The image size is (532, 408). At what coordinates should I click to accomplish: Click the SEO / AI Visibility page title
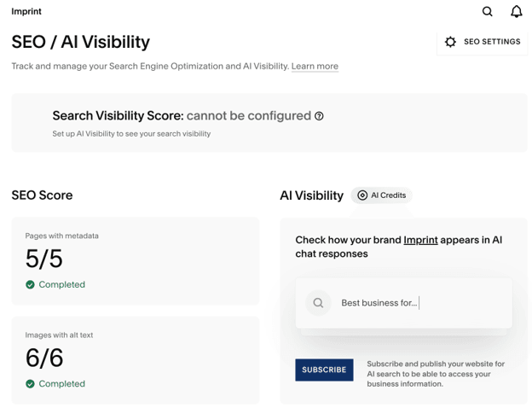point(80,42)
